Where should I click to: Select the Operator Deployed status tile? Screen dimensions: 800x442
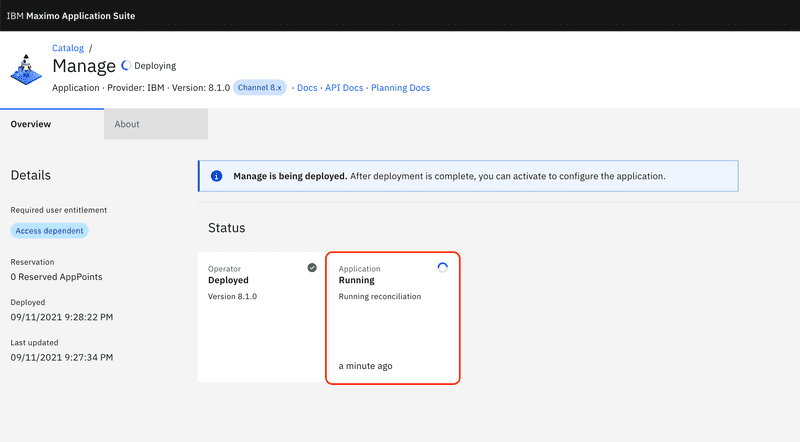pyautogui.click(x=262, y=317)
